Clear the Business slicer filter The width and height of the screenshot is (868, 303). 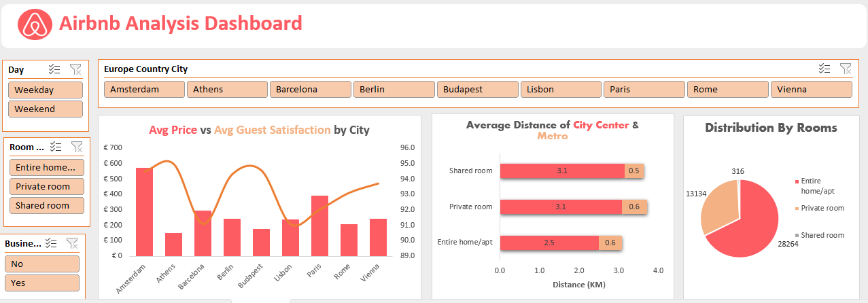click(x=72, y=243)
